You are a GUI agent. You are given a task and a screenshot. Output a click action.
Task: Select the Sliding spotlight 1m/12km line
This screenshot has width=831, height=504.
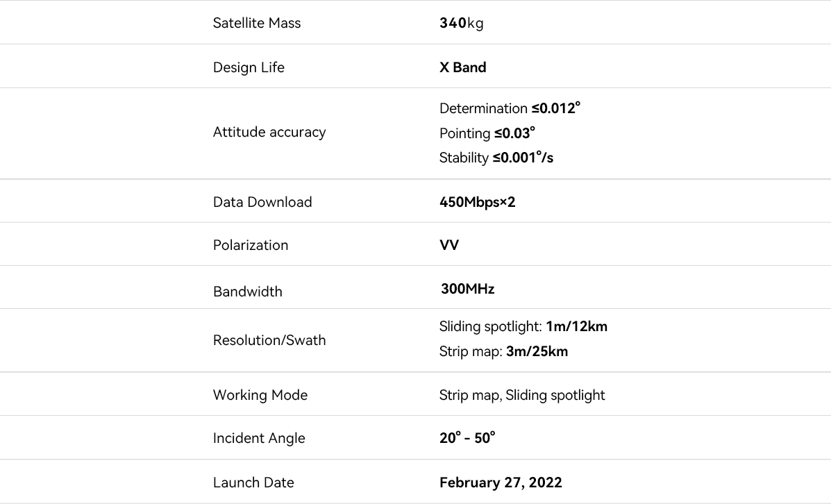(523, 326)
